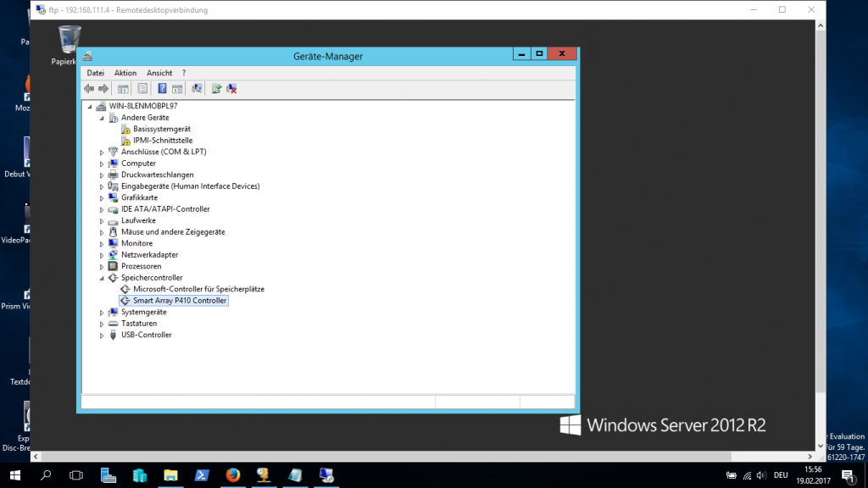Select IPMI-Schnittstelle in the device tree
The height and width of the screenshot is (488, 868).
[163, 141]
